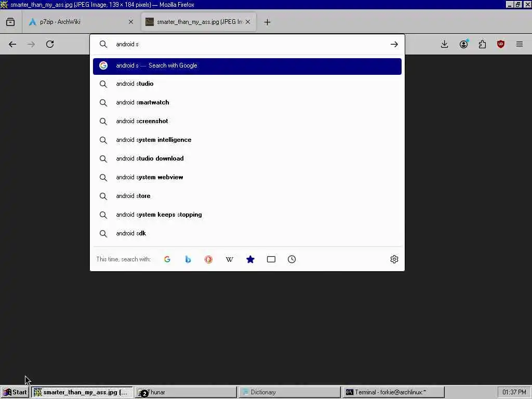Click the 01:37 PM taskbar clock
The width and height of the screenshot is (532, 399).
coord(514,392)
